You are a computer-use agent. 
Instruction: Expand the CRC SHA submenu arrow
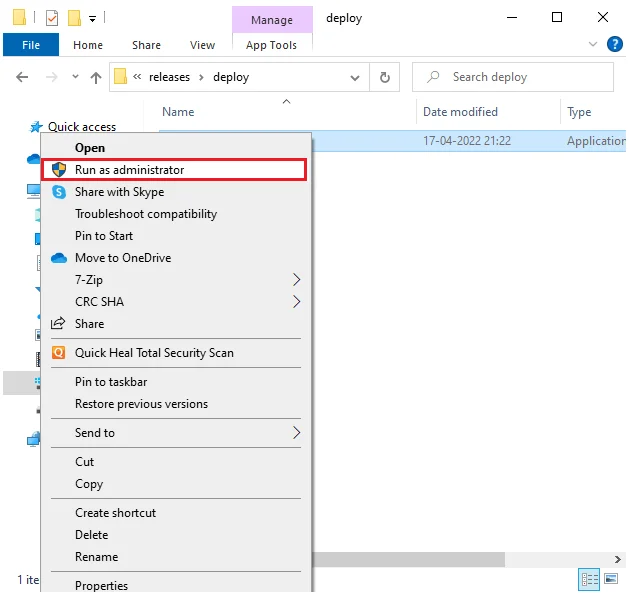(296, 302)
